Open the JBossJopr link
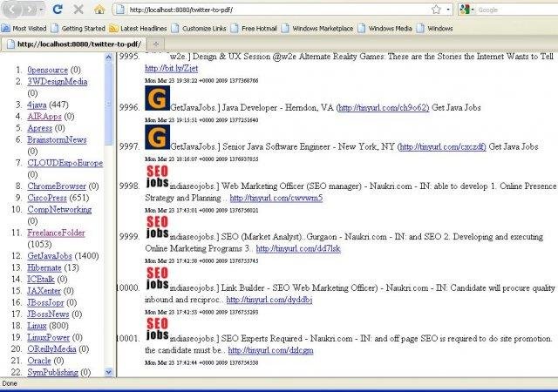Viewport: 558px width, 392px height. point(45,302)
